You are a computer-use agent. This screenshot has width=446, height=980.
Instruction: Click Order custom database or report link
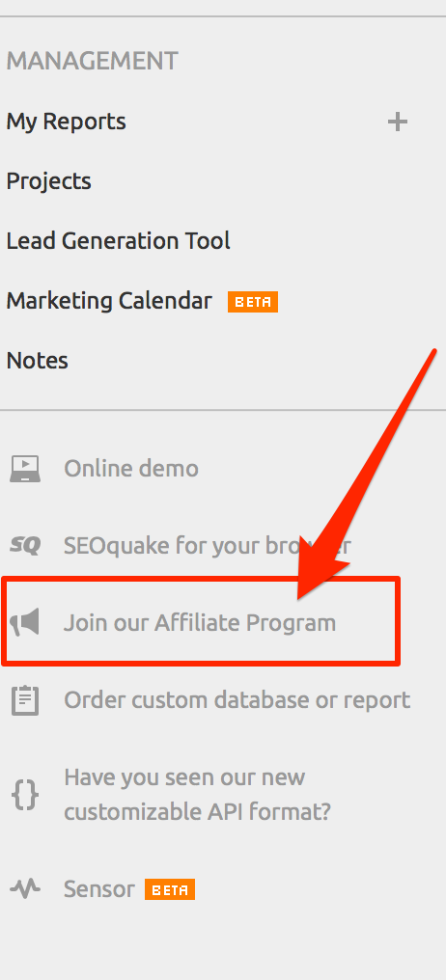237,700
